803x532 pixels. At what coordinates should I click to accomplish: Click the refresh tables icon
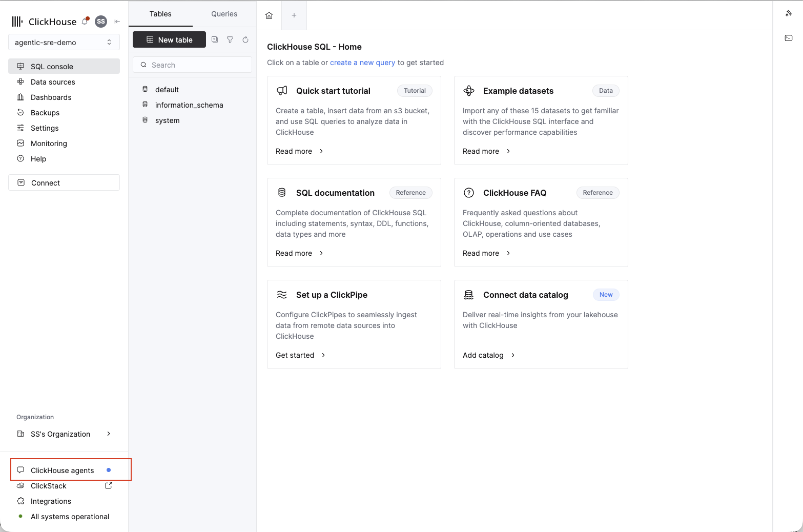coord(245,39)
